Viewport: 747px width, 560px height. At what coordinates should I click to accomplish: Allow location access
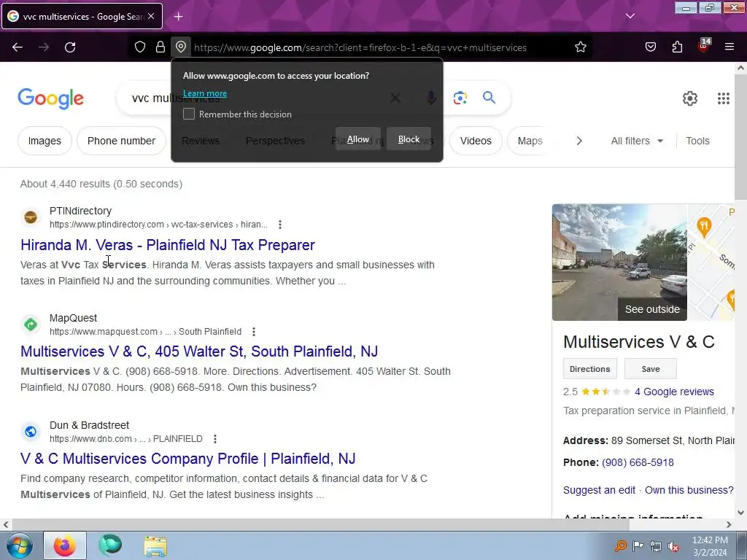[x=358, y=139]
